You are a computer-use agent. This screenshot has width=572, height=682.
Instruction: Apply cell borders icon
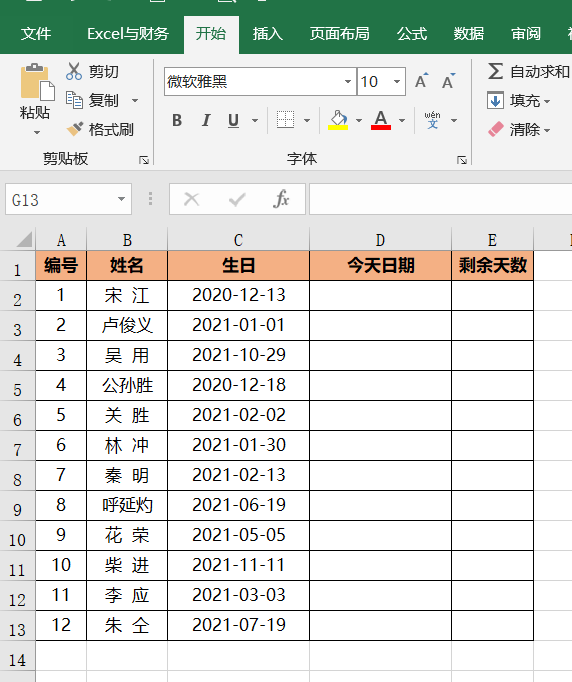pyautogui.click(x=285, y=120)
